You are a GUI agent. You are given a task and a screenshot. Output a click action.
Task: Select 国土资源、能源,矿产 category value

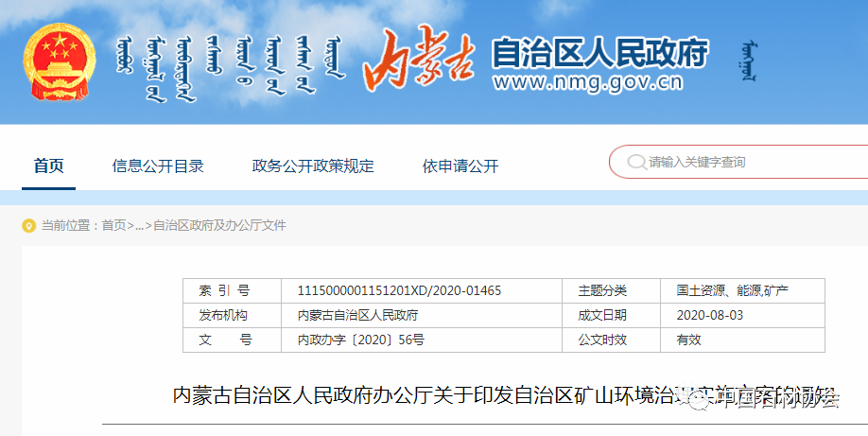[733, 290]
